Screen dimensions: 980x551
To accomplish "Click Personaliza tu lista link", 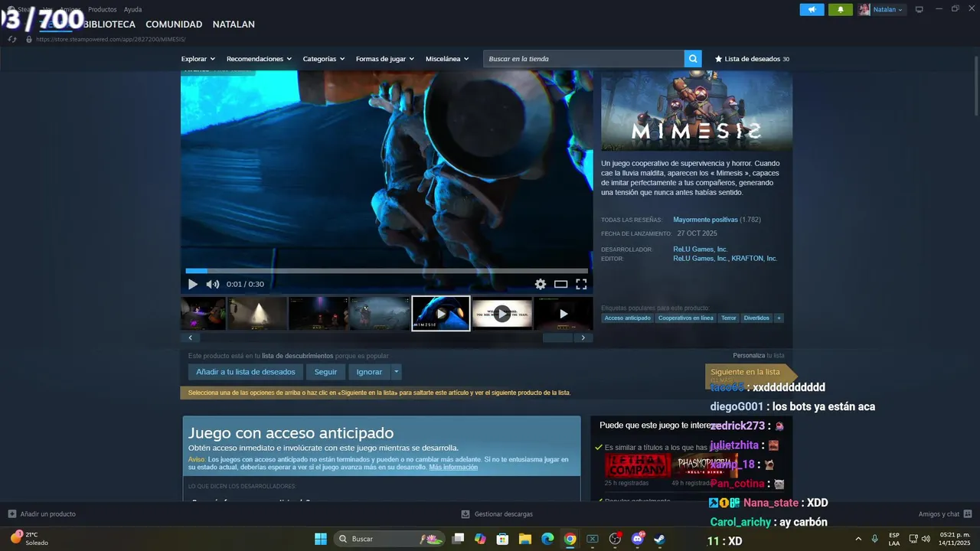I will [x=758, y=356].
